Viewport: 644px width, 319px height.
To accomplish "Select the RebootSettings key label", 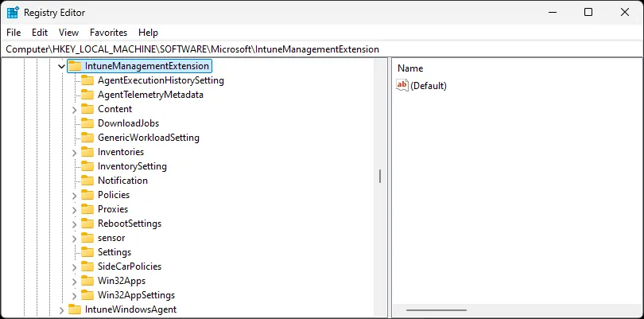I will (130, 224).
